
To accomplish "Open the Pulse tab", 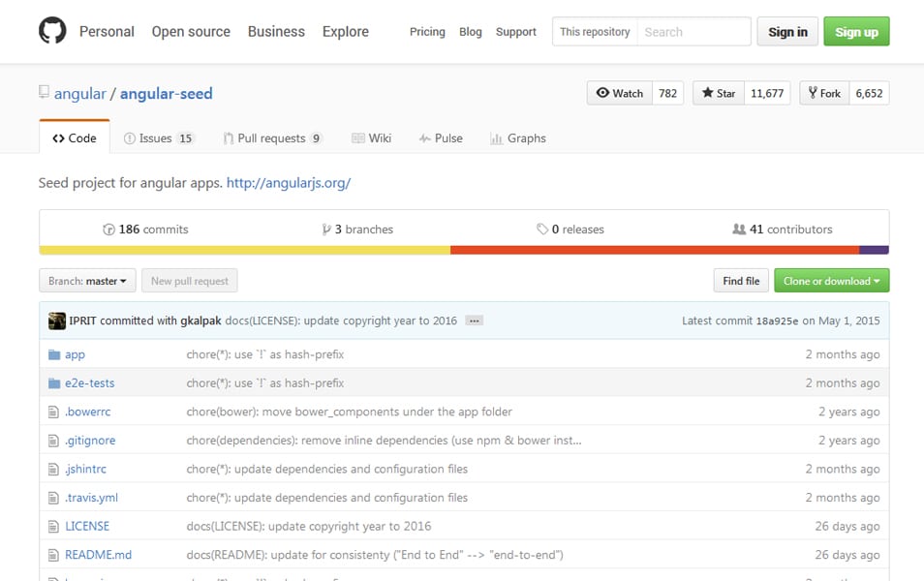I will tap(441, 138).
